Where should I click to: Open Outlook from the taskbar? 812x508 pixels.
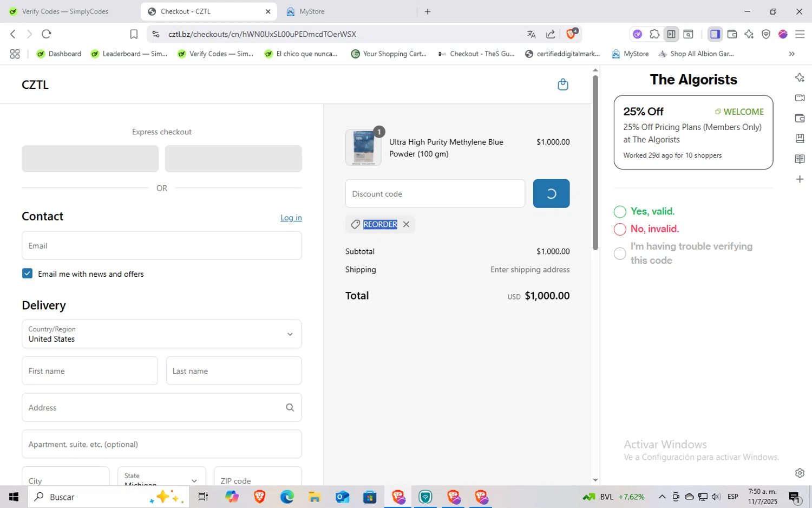tap(342, 497)
